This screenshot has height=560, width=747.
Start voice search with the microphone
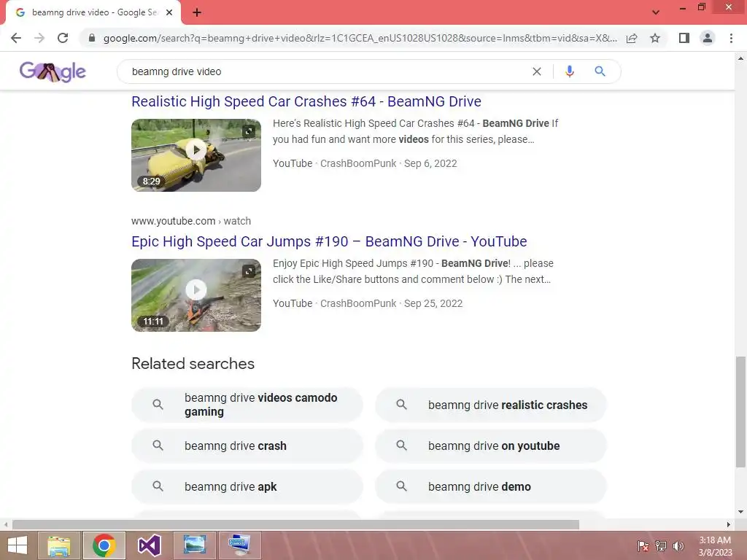(569, 71)
